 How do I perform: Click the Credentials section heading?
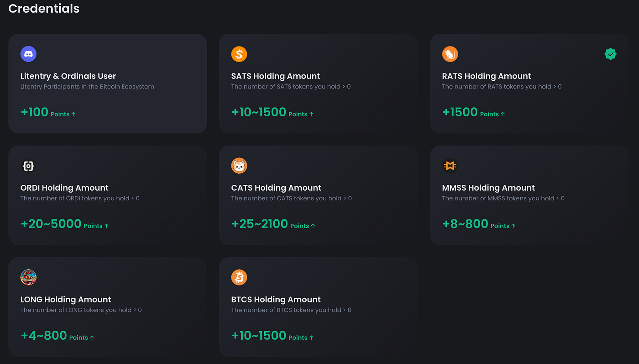tap(44, 8)
